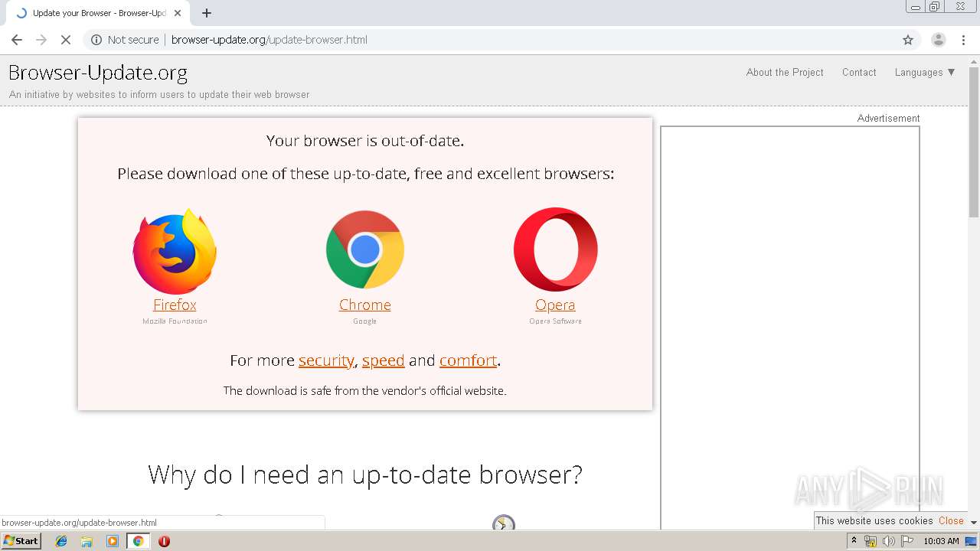Select the Update your Browser tab
The image size is (980, 551).
[x=98, y=13]
